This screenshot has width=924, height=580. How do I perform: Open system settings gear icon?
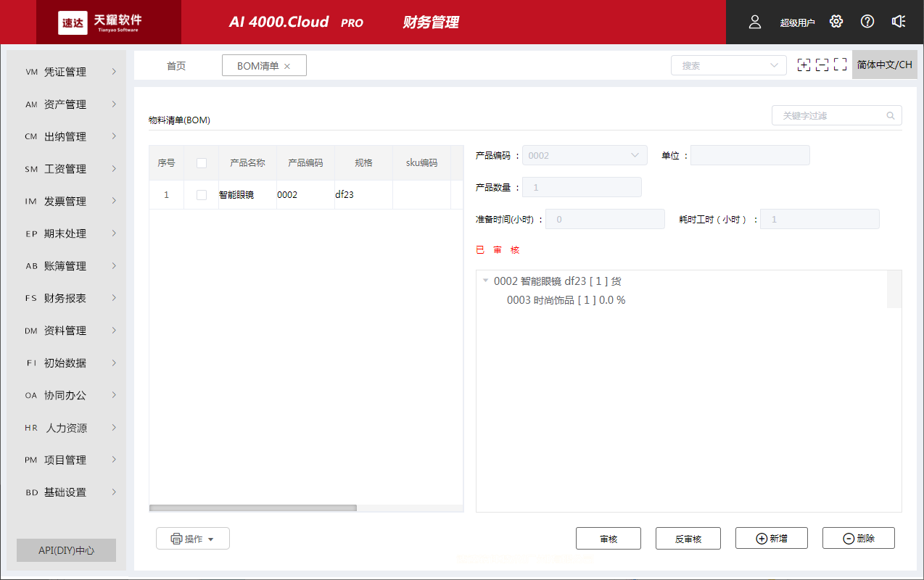click(x=836, y=22)
